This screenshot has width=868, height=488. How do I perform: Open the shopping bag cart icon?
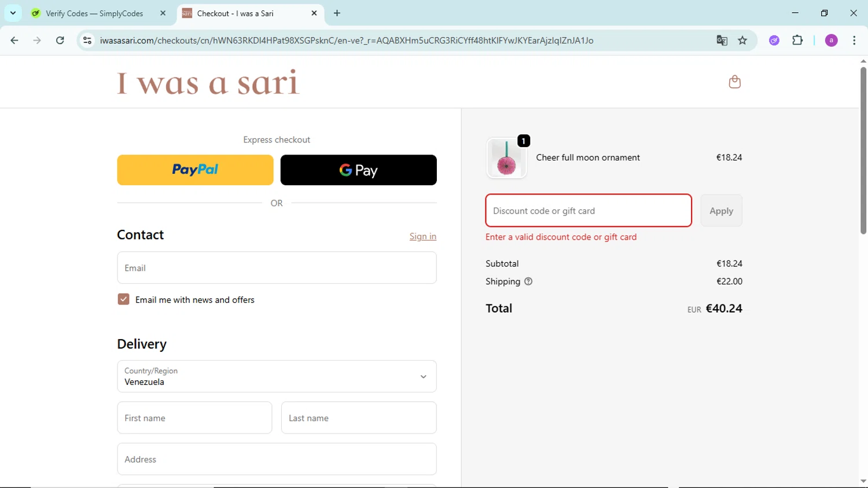coord(734,82)
